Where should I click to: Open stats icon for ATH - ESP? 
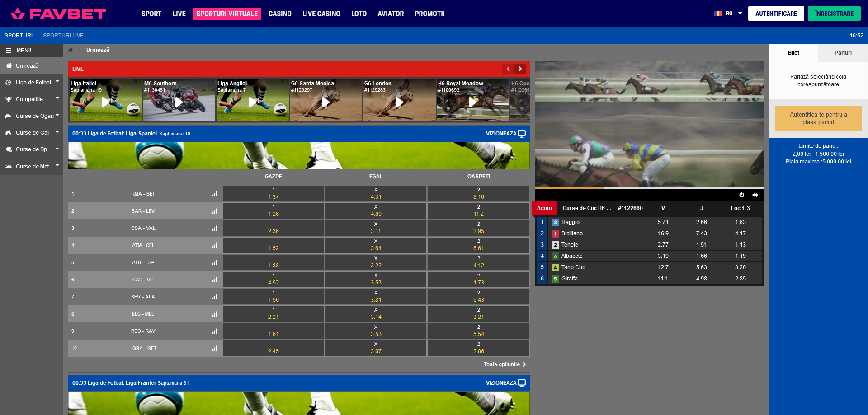point(215,262)
